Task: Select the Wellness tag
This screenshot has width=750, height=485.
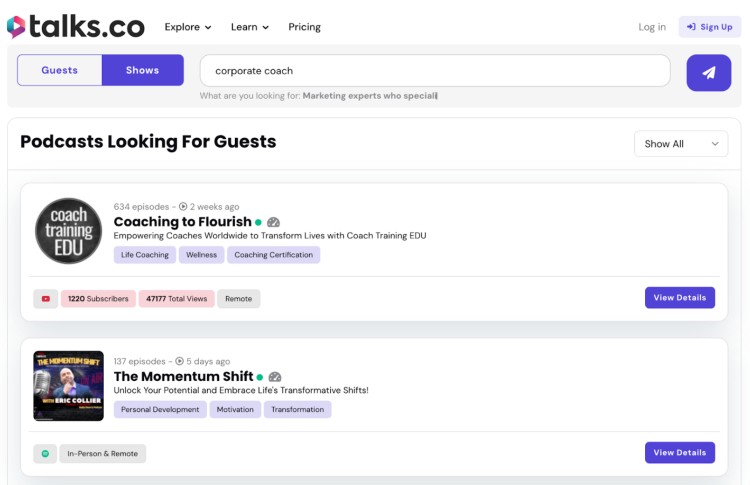Action: pyautogui.click(x=201, y=255)
